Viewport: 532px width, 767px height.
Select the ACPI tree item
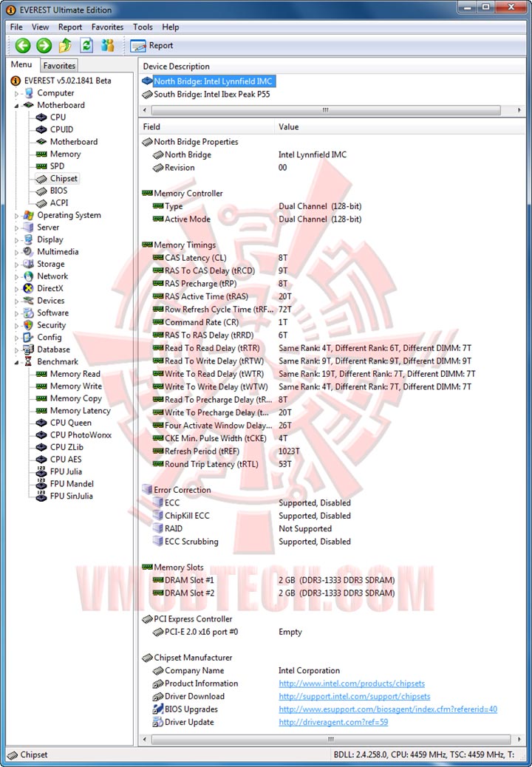pos(59,203)
